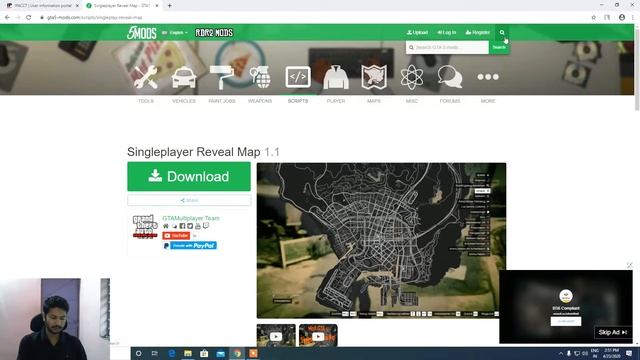Open the author's Facebook icon

click(x=182, y=226)
